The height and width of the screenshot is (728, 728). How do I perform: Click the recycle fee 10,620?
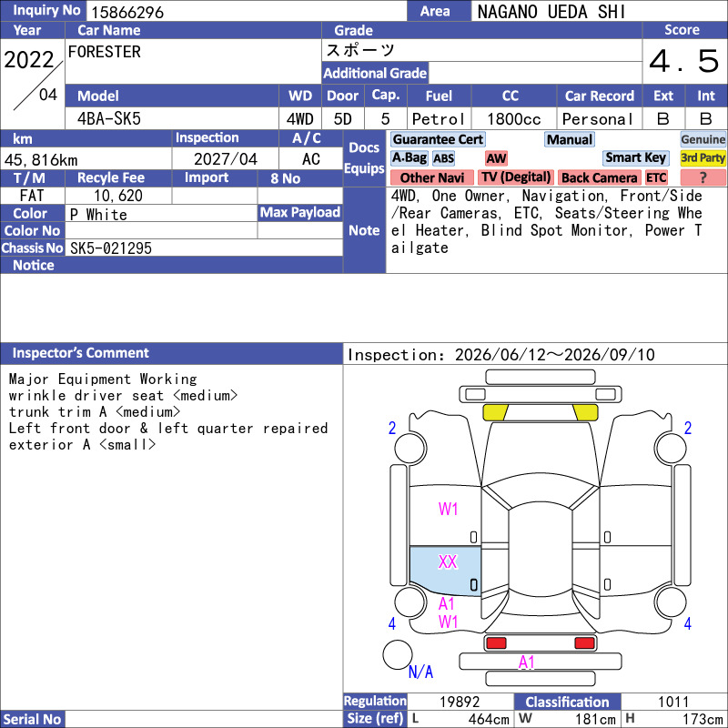click(118, 196)
